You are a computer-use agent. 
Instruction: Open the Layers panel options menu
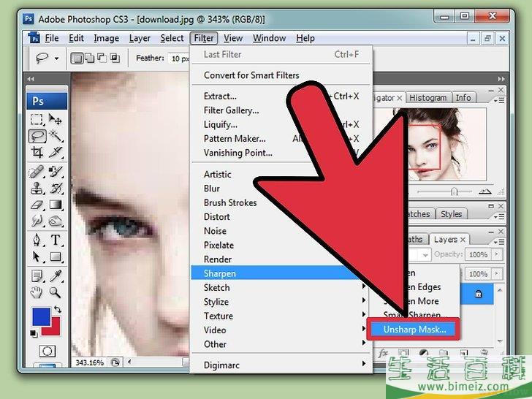click(498, 242)
